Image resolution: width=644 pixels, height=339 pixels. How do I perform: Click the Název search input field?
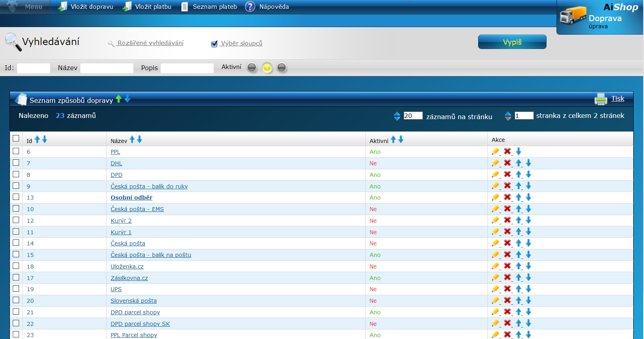[107, 68]
